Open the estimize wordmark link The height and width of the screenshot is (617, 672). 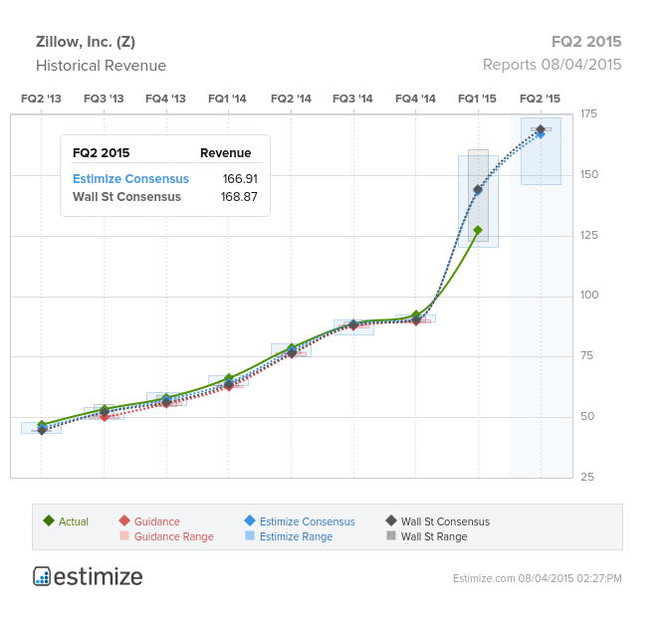99,576
